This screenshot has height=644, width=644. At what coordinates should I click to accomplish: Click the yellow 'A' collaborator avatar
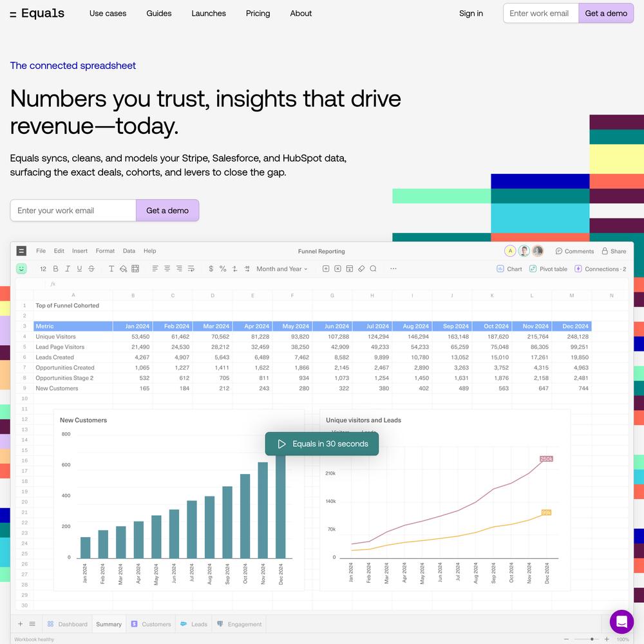pyautogui.click(x=510, y=251)
